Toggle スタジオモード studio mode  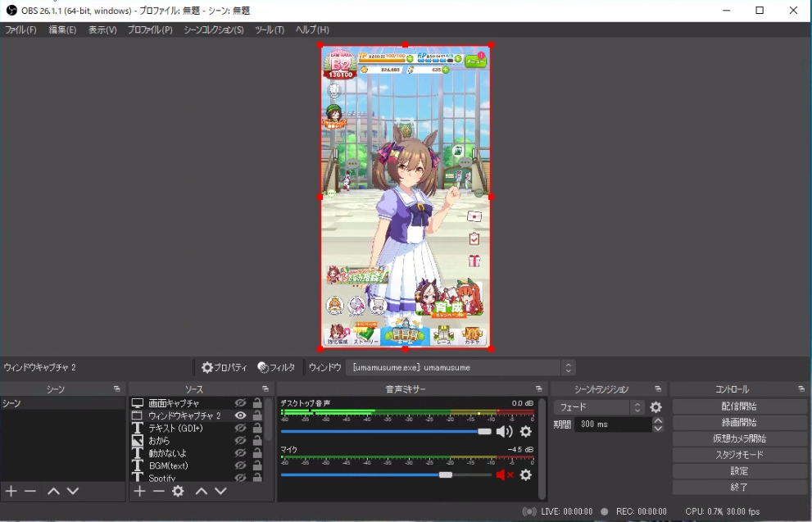(740, 455)
